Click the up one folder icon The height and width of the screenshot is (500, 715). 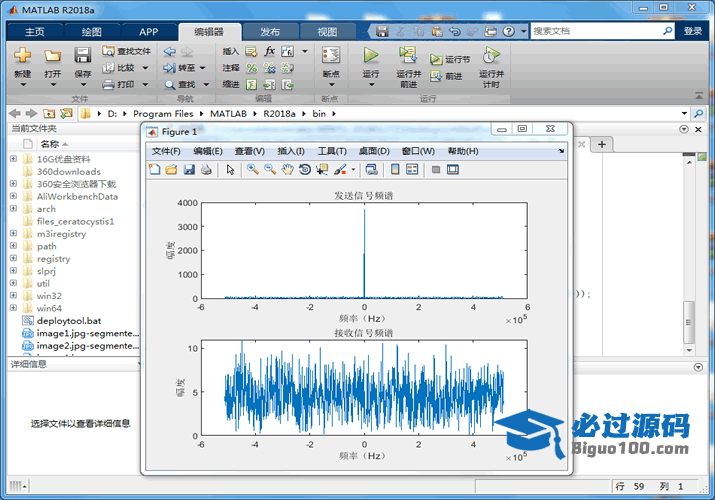(49, 113)
